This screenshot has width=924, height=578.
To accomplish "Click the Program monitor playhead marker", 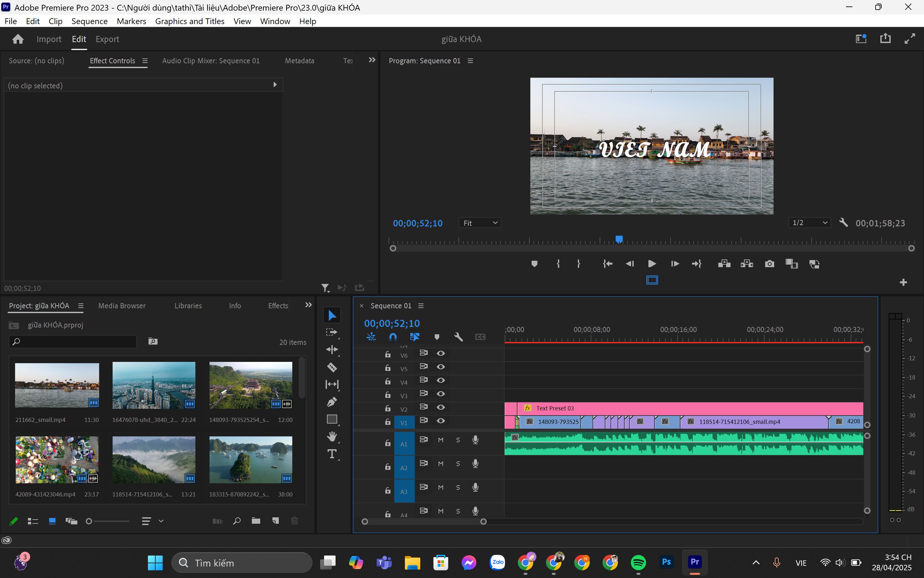I will (x=619, y=239).
